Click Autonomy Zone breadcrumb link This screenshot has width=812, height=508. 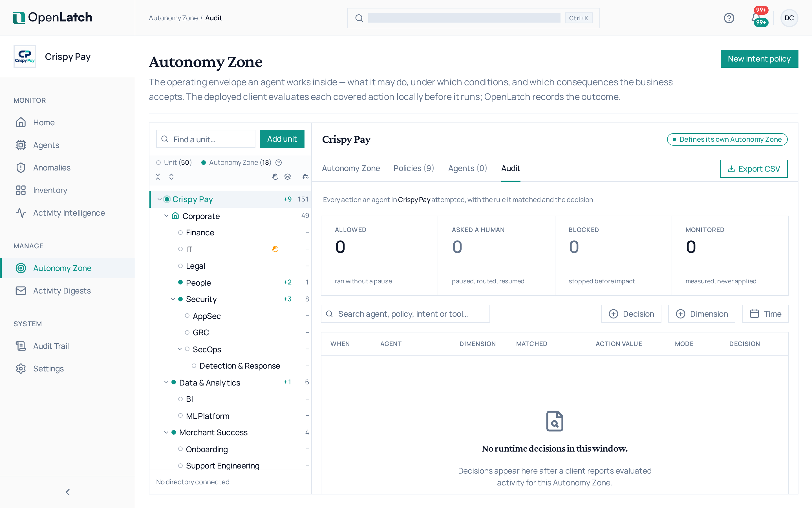(x=173, y=18)
